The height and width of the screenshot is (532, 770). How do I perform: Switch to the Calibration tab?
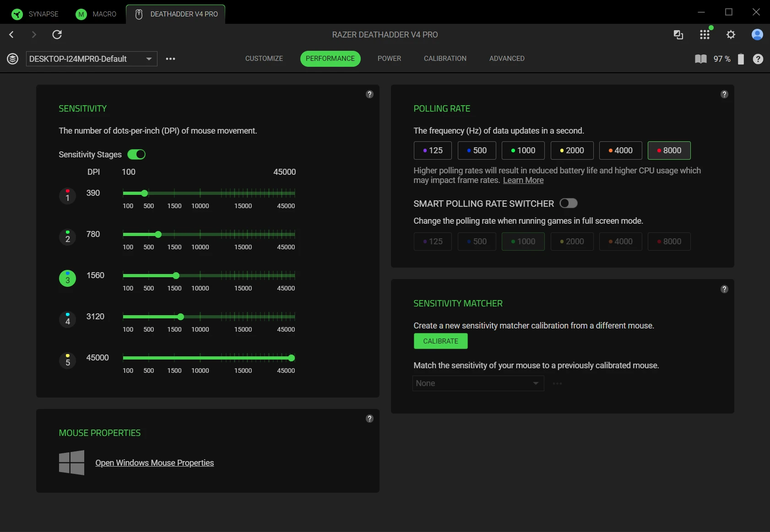tap(445, 59)
